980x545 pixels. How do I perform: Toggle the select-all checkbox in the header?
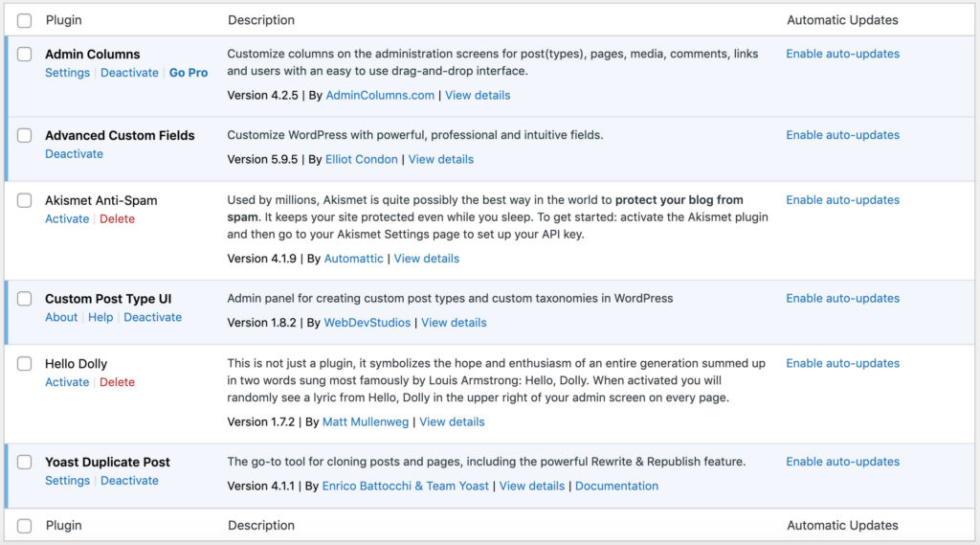24,21
